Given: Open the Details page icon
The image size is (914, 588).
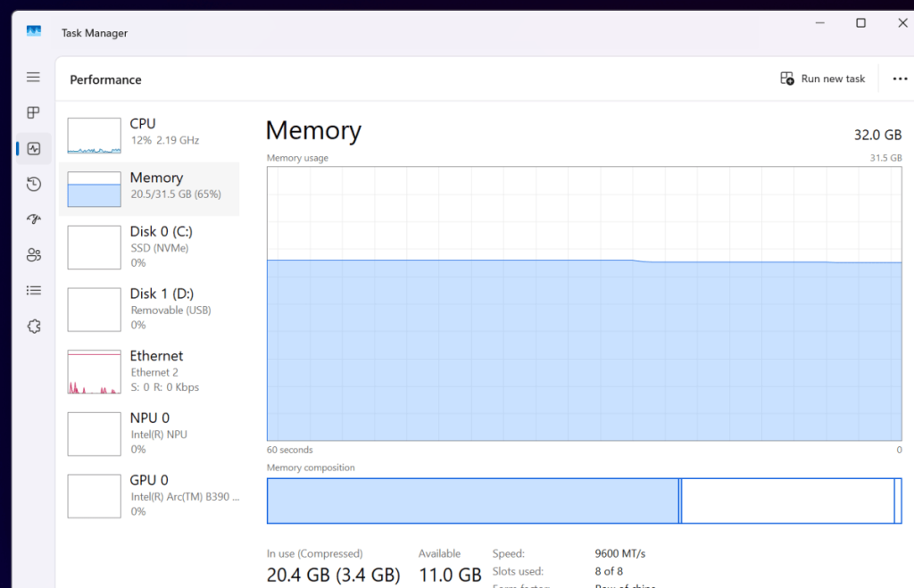Looking at the screenshot, I should (33, 290).
